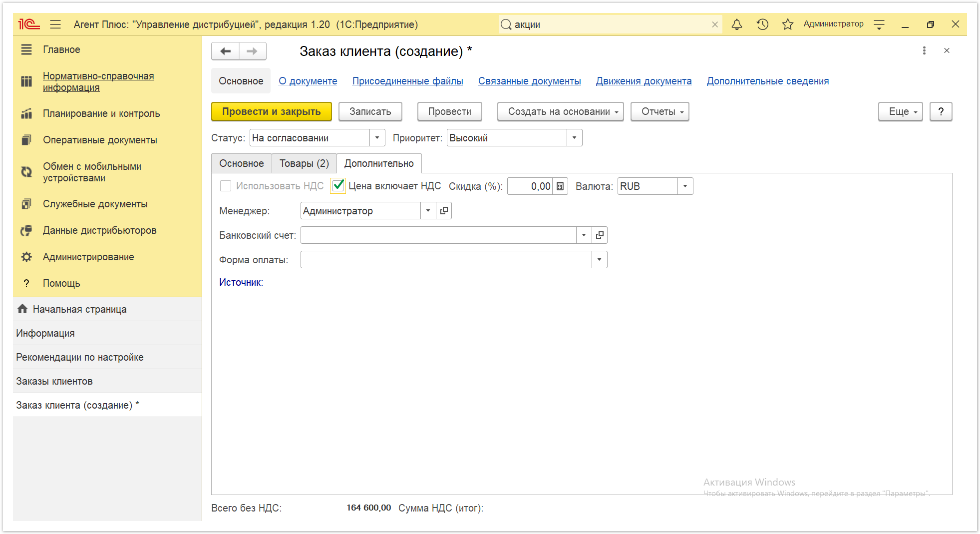Viewport: 980px width, 534px height.
Task: Go to Начальная страница
Action: [x=107, y=309]
